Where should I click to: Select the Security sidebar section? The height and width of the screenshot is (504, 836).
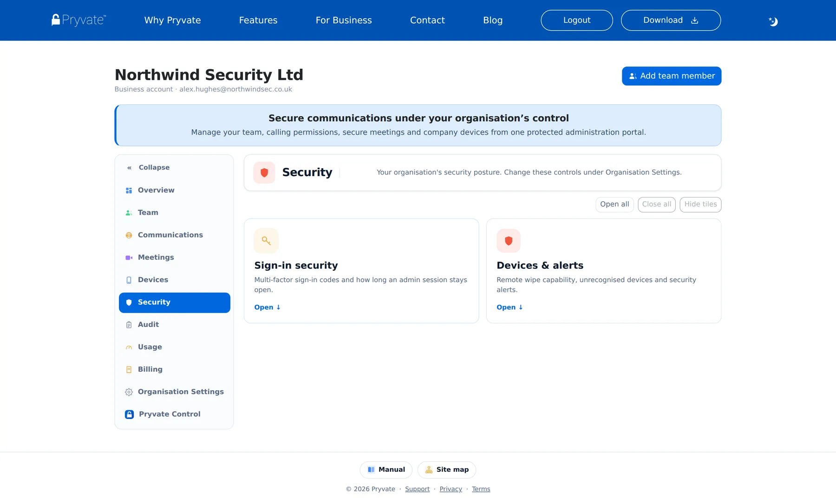click(x=175, y=302)
